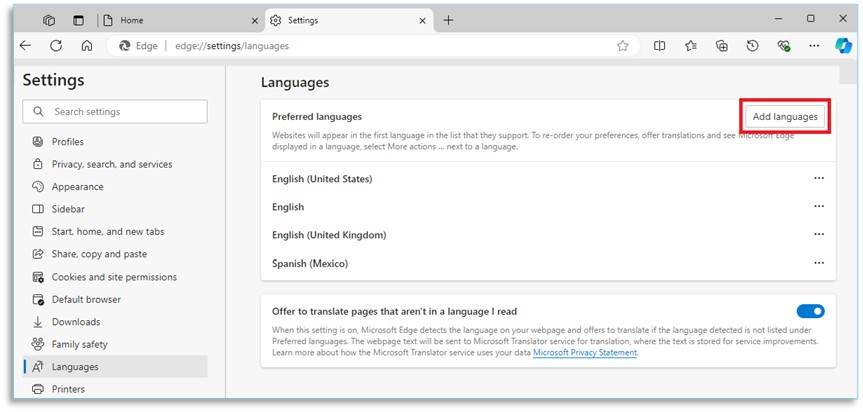Click the Preferred languages heading

(316, 117)
